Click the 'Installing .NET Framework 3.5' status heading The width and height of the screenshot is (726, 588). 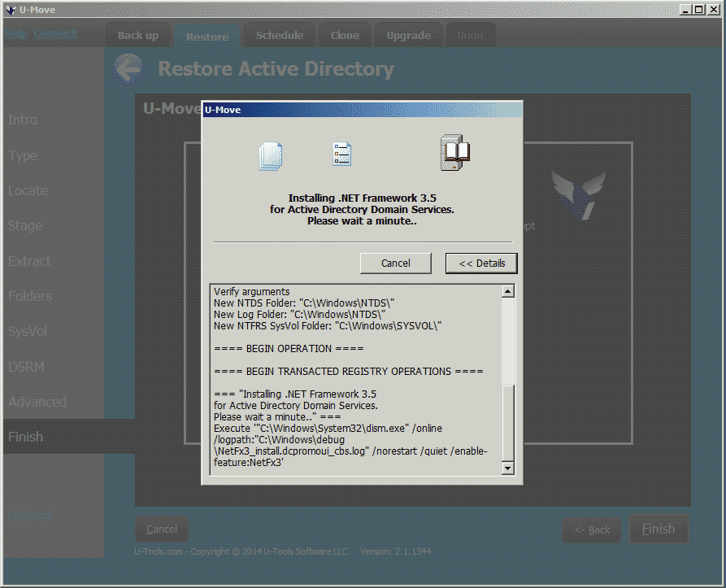click(x=362, y=198)
